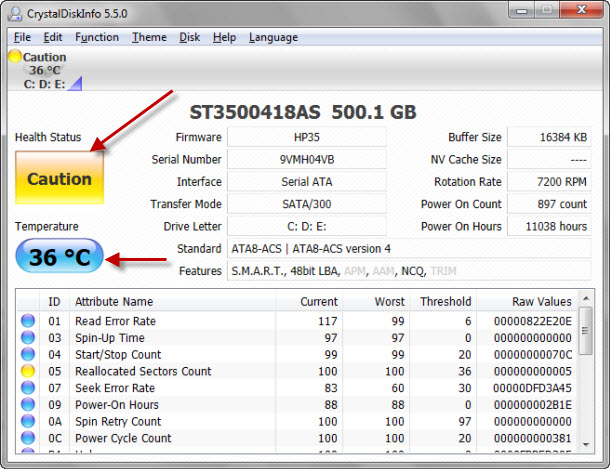The width and height of the screenshot is (610, 469).
Task: Click the yellow orb for Reallocated Sectors Count
Action: pyautogui.click(x=28, y=371)
